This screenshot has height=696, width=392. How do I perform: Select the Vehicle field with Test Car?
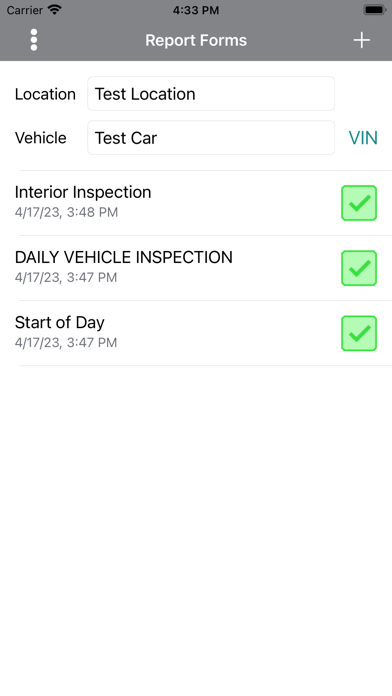coord(211,138)
